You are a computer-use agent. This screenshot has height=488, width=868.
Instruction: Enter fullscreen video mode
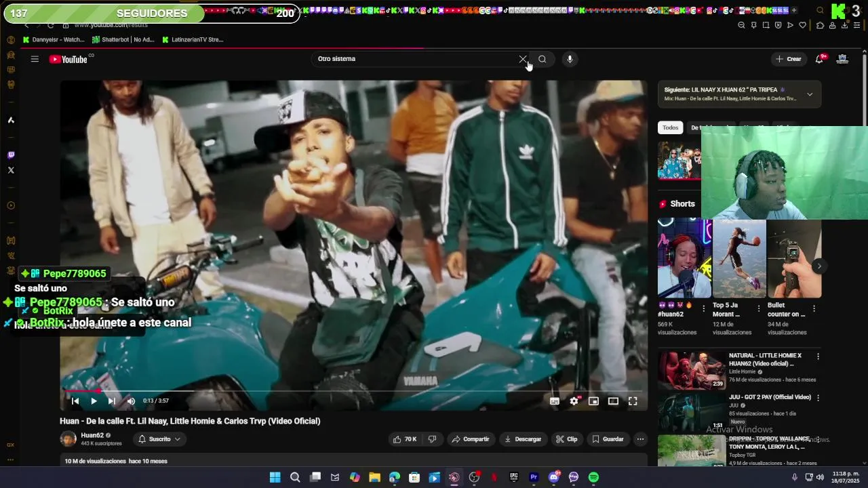coord(633,401)
